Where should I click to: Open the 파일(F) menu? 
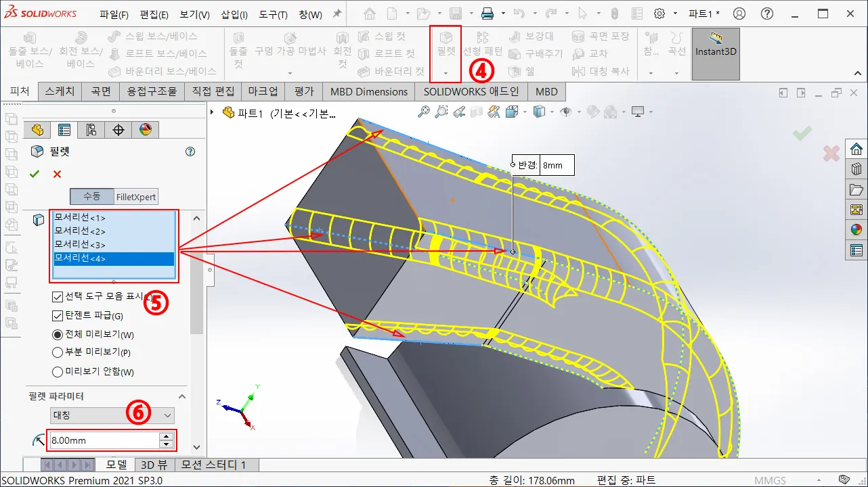click(x=114, y=14)
